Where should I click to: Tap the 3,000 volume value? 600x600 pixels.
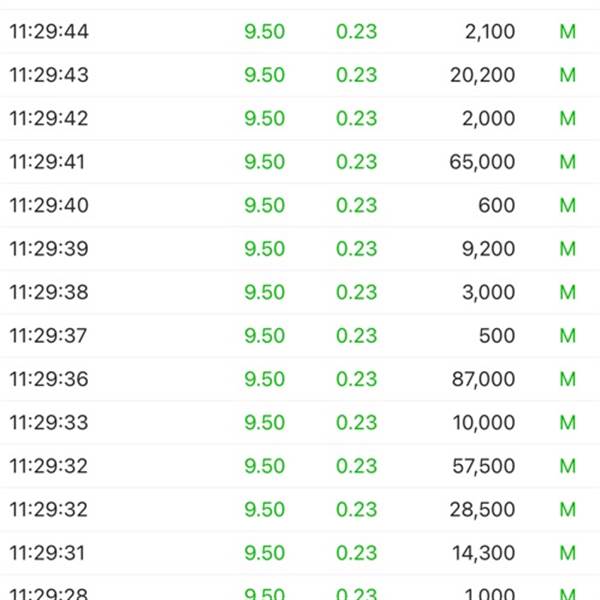(488, 292)
